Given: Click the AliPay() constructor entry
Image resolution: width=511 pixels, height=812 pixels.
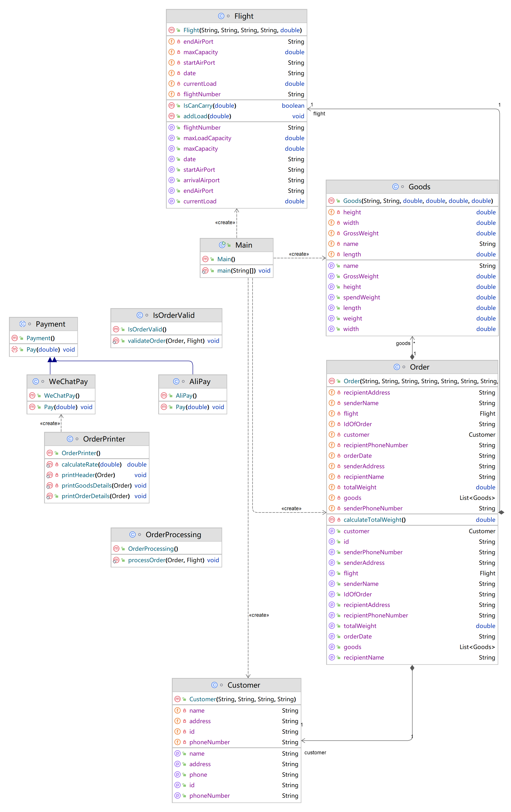Looking at the screenshot, I should [x=186, y=395].
